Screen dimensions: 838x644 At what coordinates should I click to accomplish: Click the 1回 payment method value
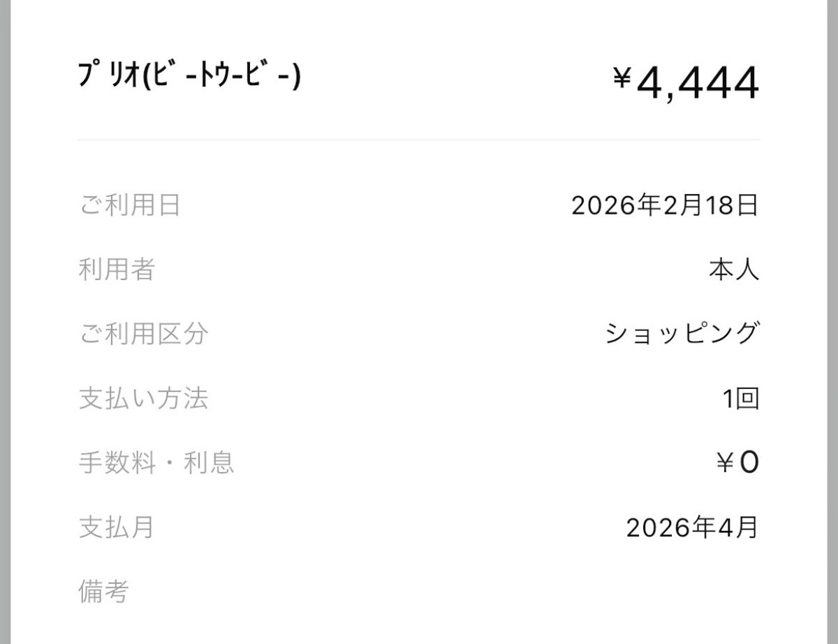(x=740, y=399)
